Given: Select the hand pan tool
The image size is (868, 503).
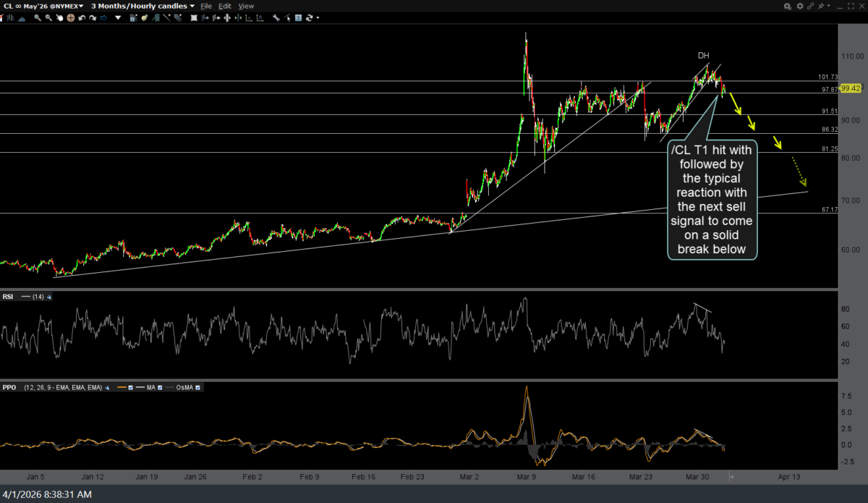Looking at the screenshot, I should point(59,17).
